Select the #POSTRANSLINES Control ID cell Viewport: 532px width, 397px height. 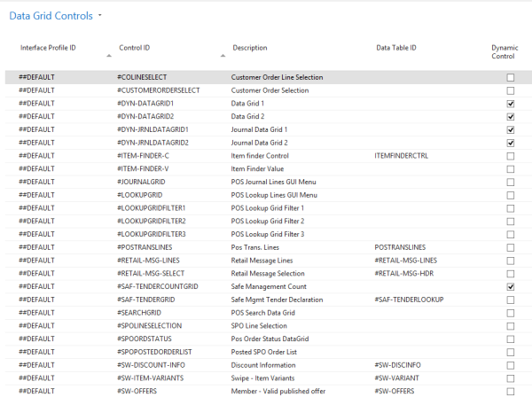click(x=144, y=247)
